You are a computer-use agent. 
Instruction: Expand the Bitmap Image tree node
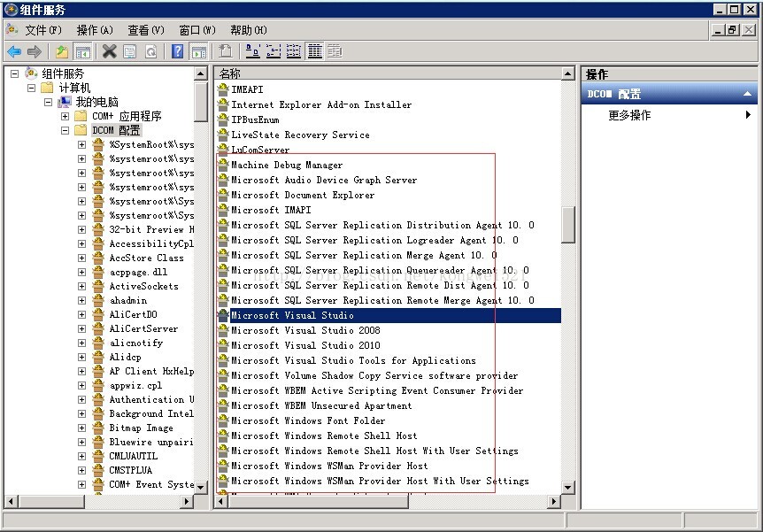click(x=81, y=428)
